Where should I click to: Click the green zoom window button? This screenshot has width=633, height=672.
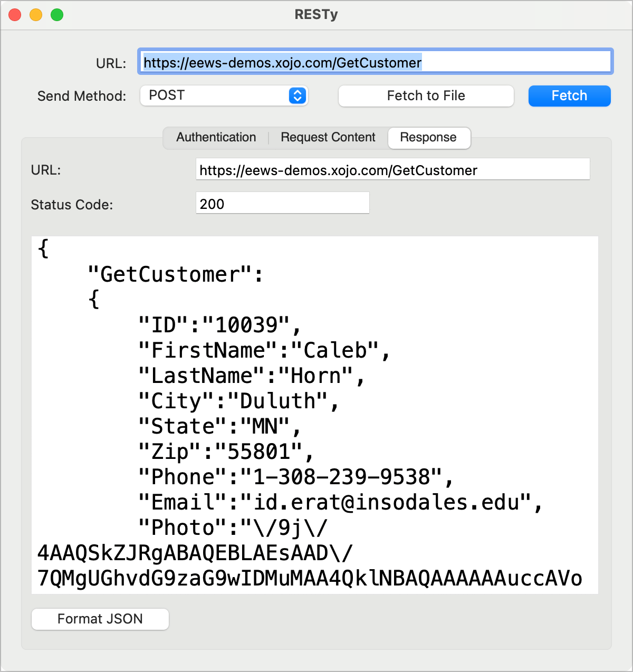[x=57, y=15]
